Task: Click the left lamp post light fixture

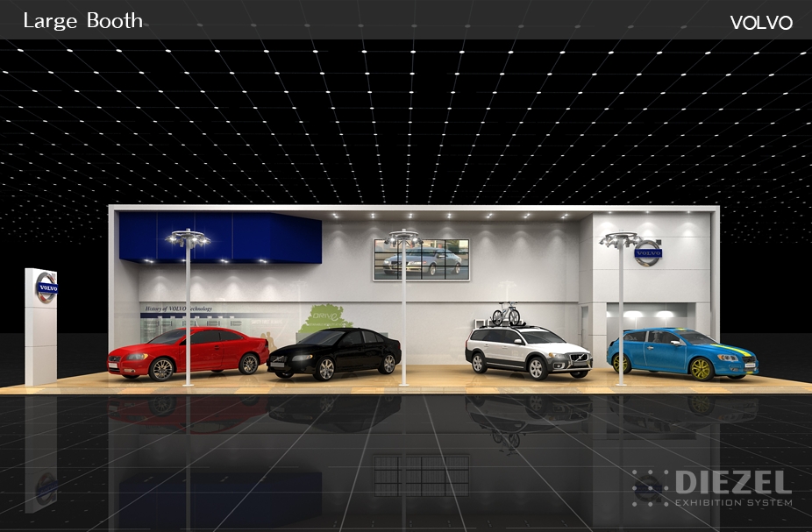Action: pos(189,238)
